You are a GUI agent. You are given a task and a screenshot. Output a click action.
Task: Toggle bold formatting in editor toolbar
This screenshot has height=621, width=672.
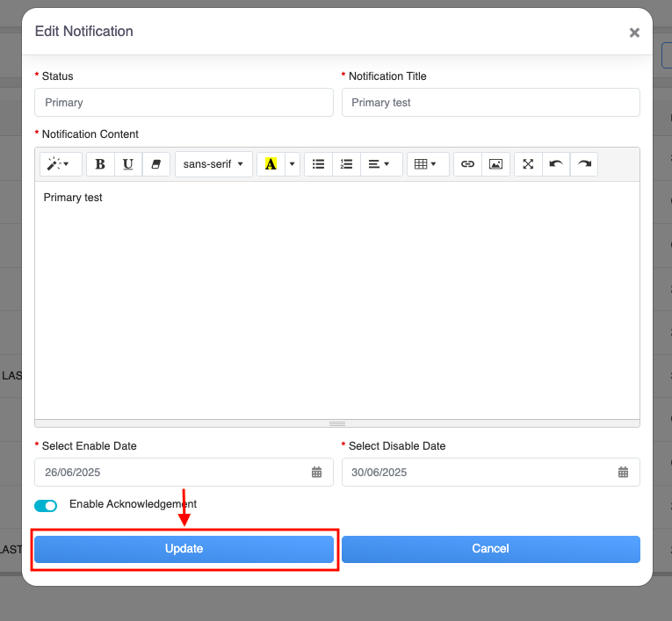coord(100,164)
